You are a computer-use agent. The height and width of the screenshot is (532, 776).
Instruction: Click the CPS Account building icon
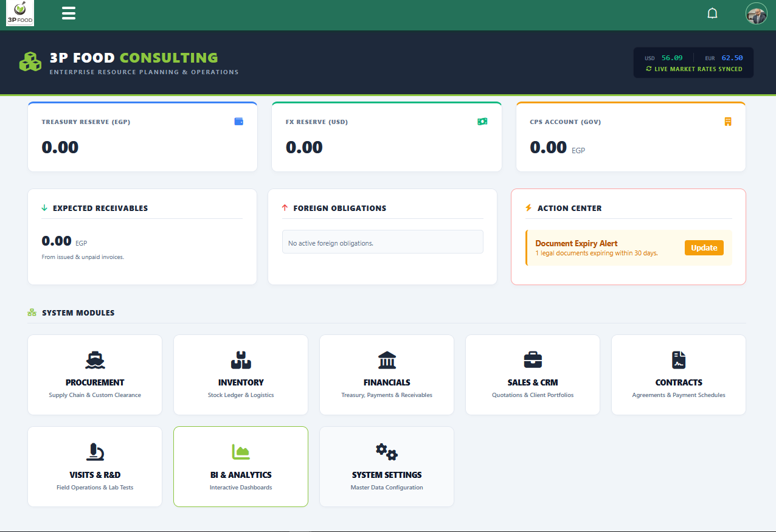click(728, 122)
